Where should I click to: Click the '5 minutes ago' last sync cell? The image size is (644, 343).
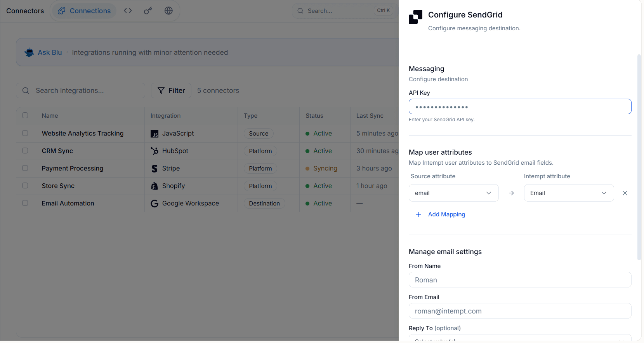click(377, 133)
